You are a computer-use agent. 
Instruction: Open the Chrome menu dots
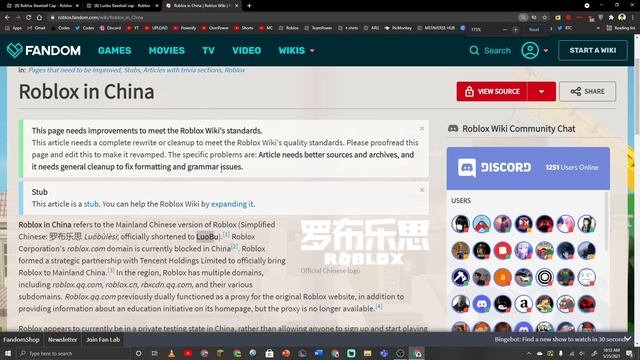coord(633,18)
